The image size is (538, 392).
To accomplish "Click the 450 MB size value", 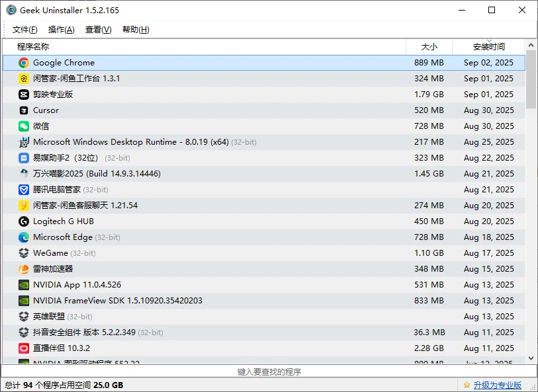I will click(x=429, y=221).
